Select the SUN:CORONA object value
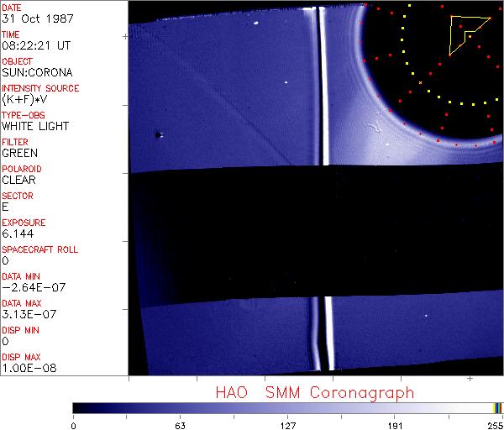 35,72
